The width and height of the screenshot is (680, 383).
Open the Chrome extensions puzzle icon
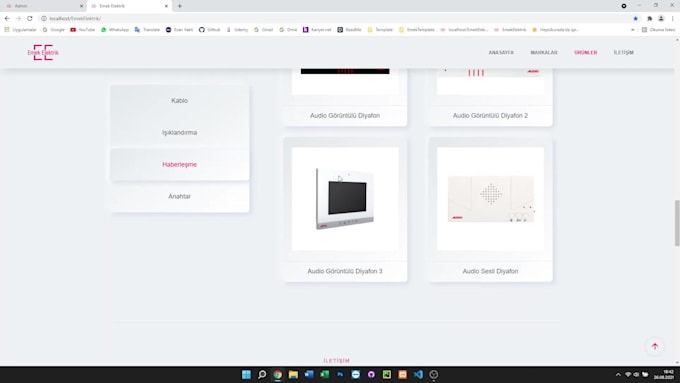[x=649, y=19]
